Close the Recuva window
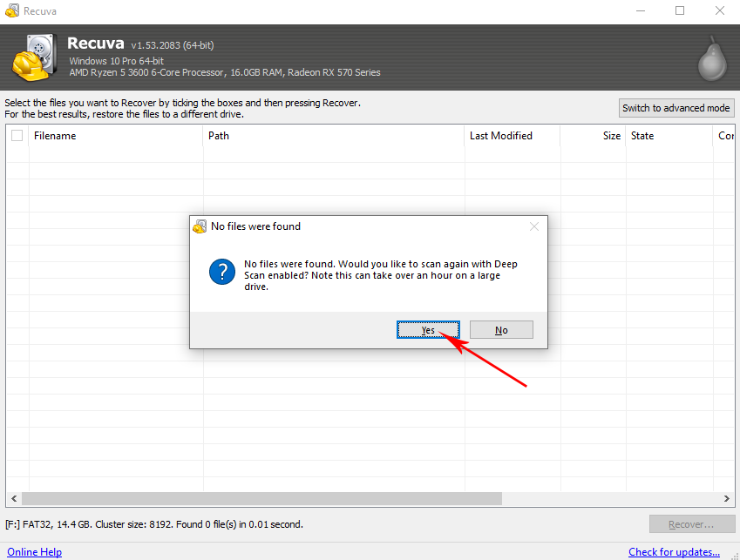740x560 pixels. click(720, 10)
